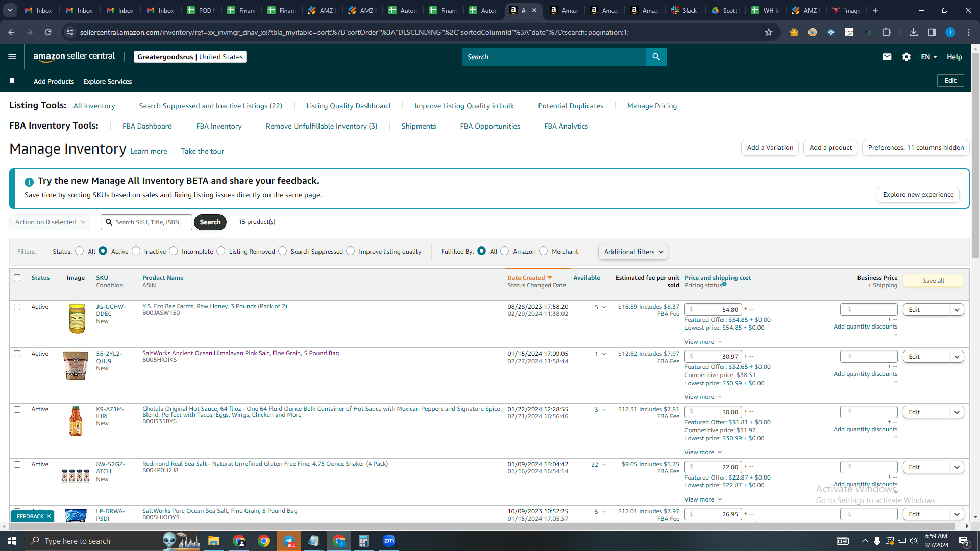The height and width of the screenshot is (551, 980).
Task: Expand the Additional filters dropdown
Action: coord(633,252)
